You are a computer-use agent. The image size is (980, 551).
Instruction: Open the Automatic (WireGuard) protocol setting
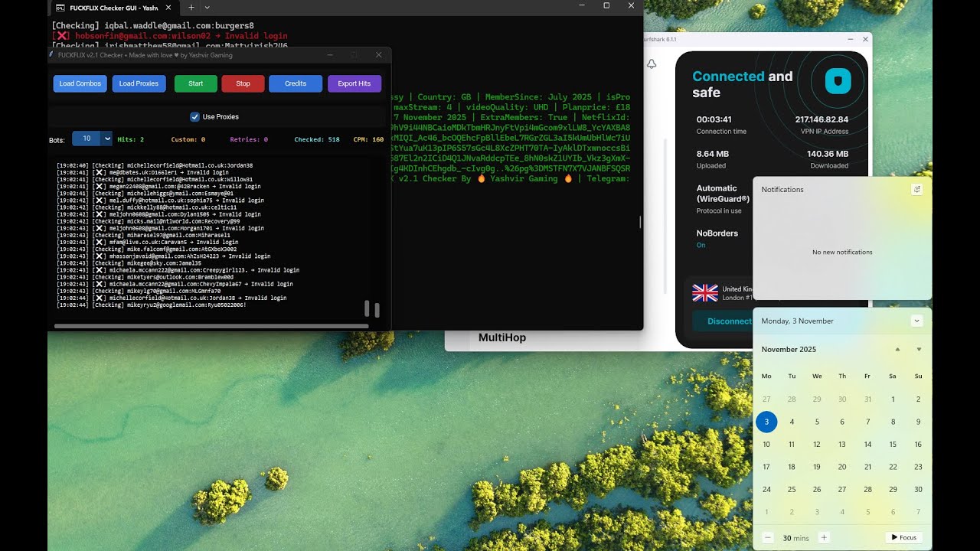[x=723, y=193]
